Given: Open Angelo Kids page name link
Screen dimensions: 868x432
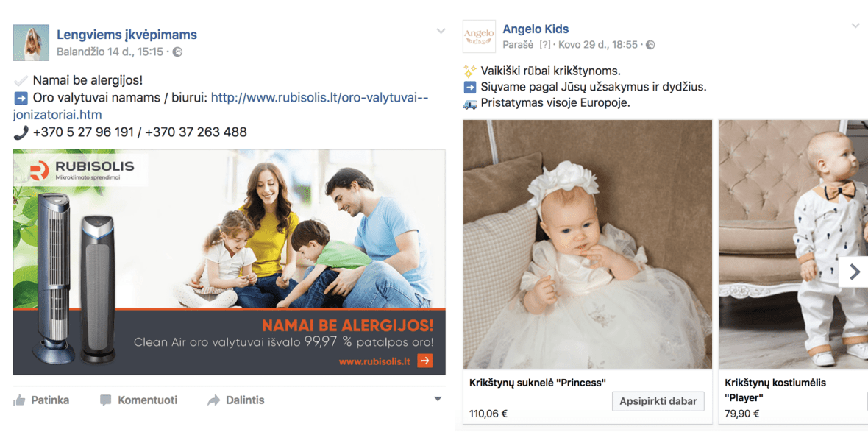Looking at the screenshot, I should [x=536, y=29].
